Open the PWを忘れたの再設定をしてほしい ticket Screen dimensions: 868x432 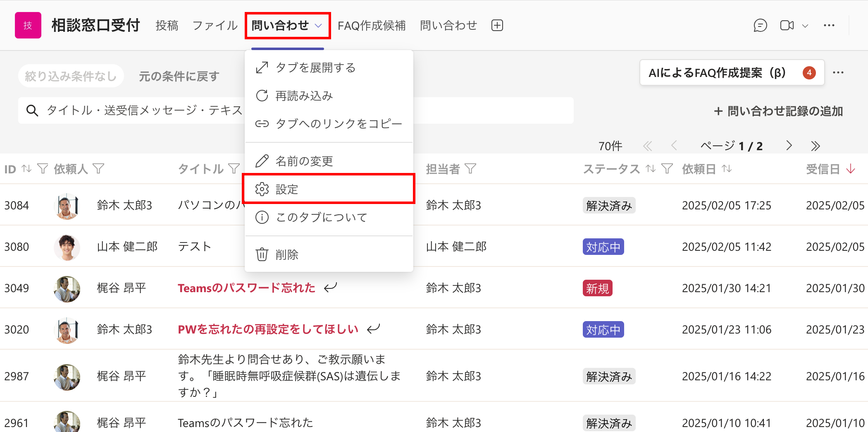point(268,329)
